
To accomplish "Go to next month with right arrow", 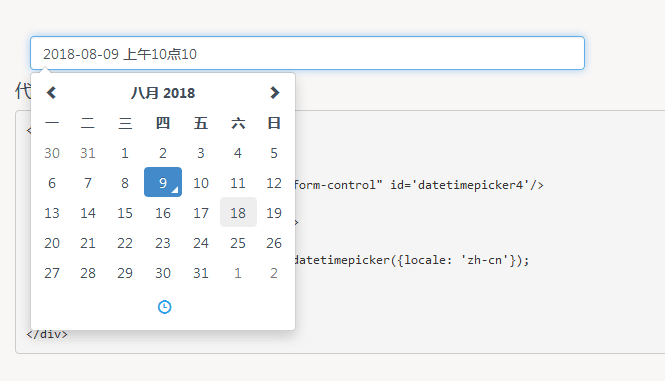I will coord(274,92).
